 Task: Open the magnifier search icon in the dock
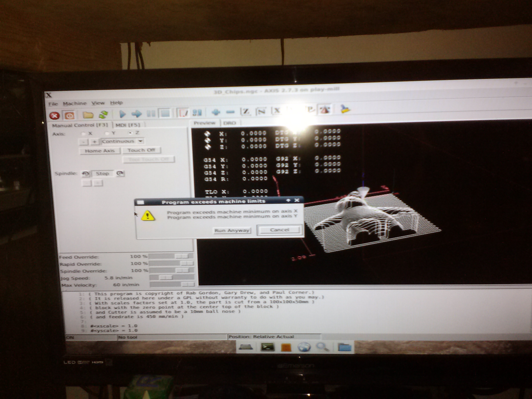point(323,347)
